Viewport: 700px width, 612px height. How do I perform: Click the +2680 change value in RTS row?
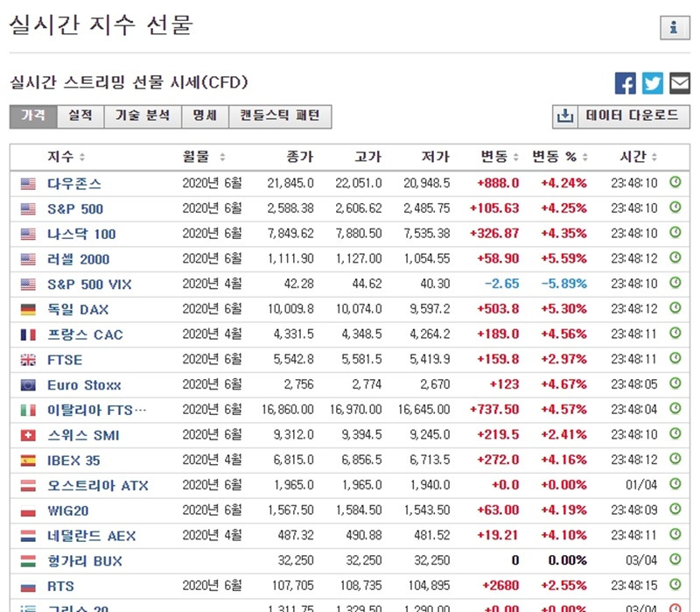tap(500, 586)
